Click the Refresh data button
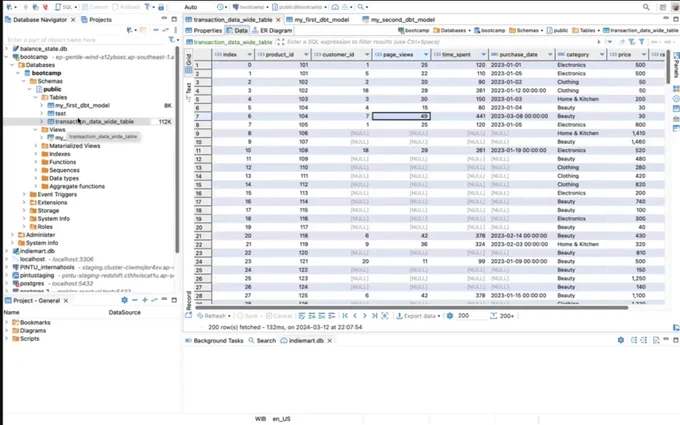The width and height of the screenshot is (680, 425). [214, 316]
